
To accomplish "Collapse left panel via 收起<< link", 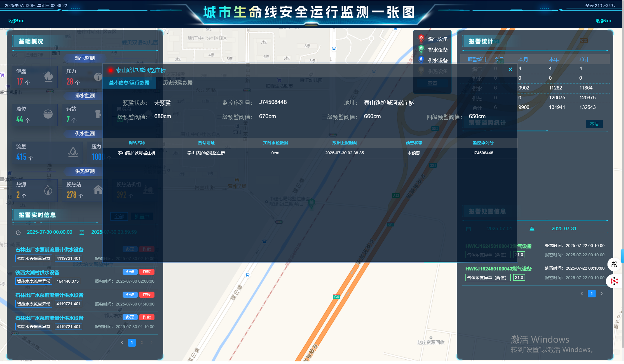I will [x=16, y=21].
